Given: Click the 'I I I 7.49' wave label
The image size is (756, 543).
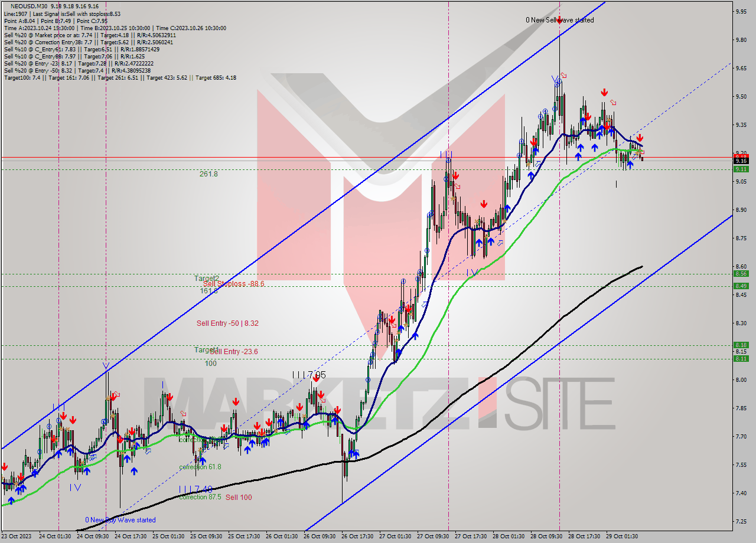Looking at the screenshot, I should [195, 489].
